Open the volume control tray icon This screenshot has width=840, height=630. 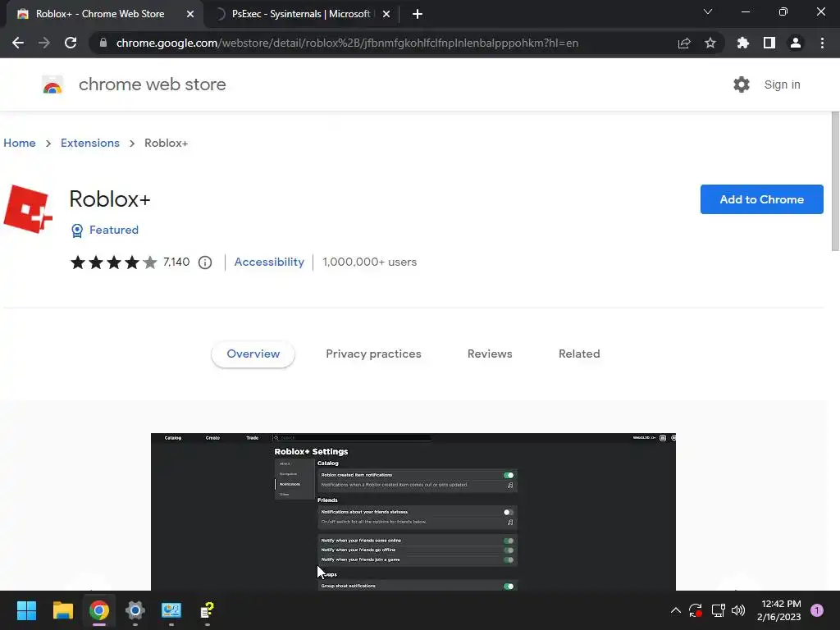[x=738, y=610]
